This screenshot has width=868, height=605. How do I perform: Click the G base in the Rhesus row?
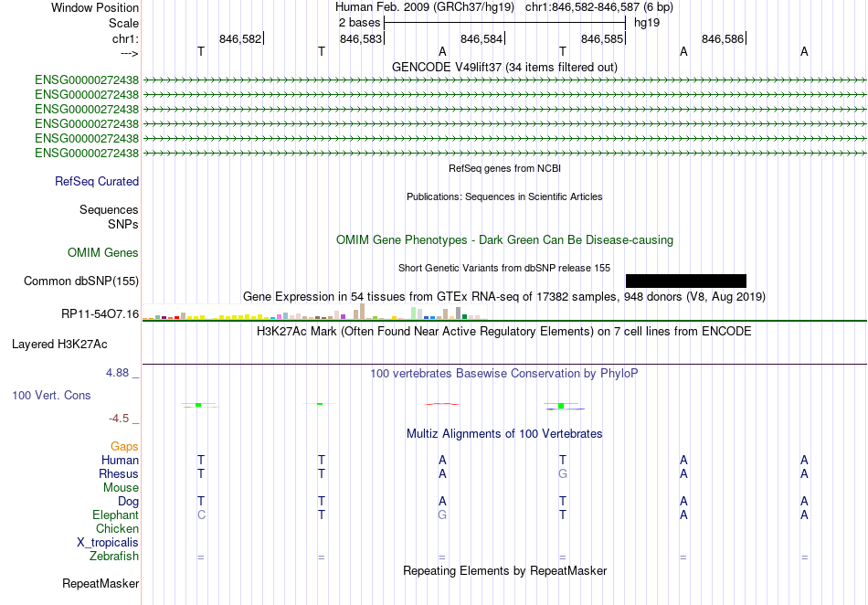click(563, 473)
